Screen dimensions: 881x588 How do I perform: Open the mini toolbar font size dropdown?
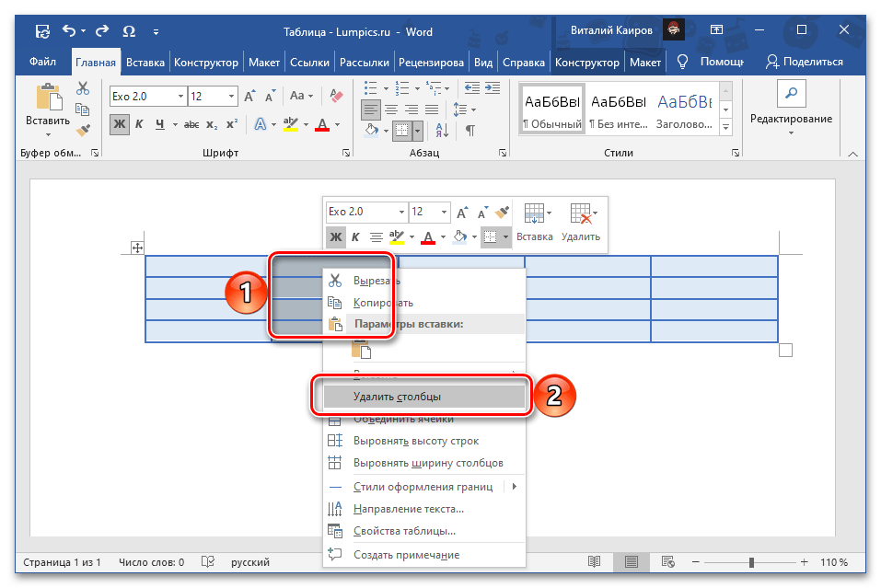click(x=444, y=212)
